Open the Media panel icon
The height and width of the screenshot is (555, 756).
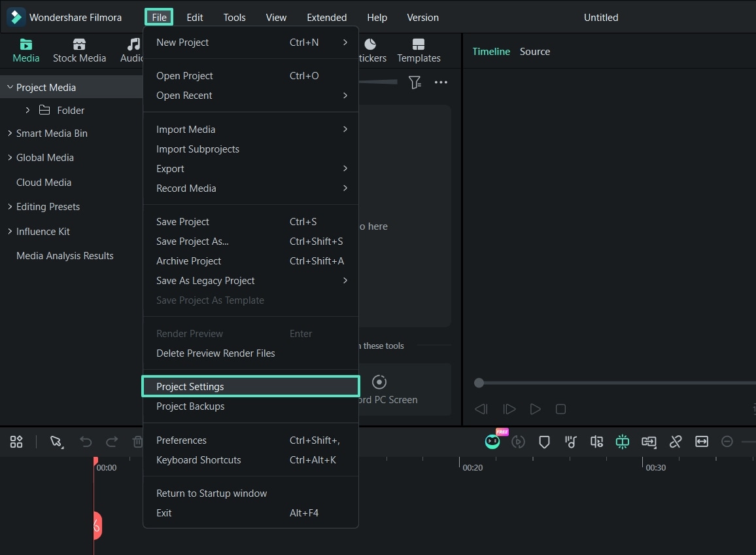point(26,45)
